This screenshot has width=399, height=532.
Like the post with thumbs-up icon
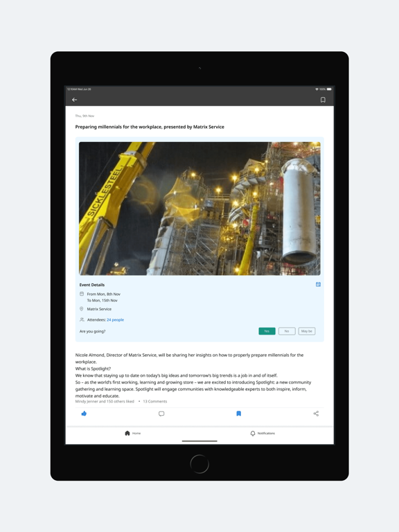(84, 414)
